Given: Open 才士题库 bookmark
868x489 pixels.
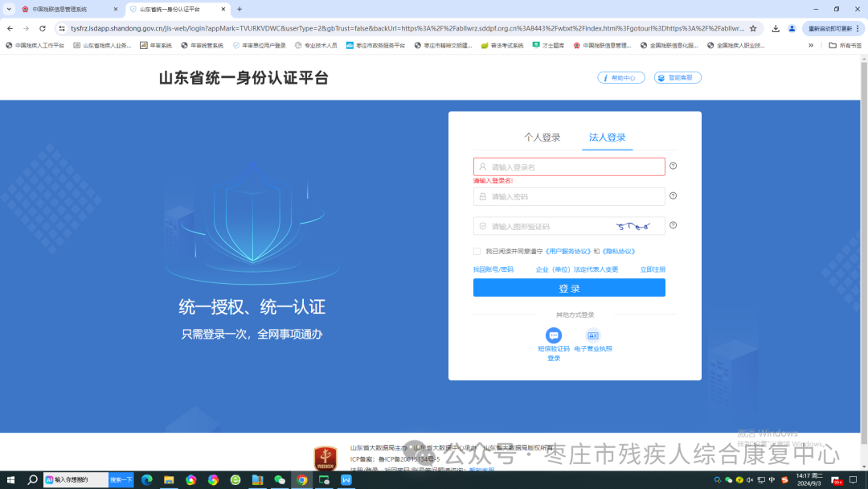Looking at the screenshot, I should [x=549, y=45].
